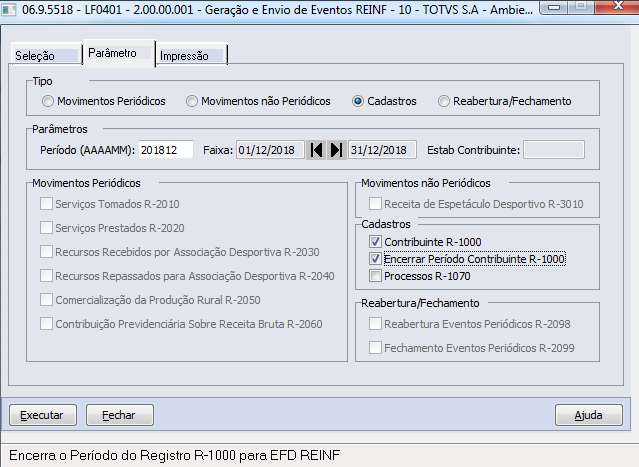This screenshot has height=467, width=639.
Task: Click the Estab Contribuinte label
Action: click(x=474, y=150)
